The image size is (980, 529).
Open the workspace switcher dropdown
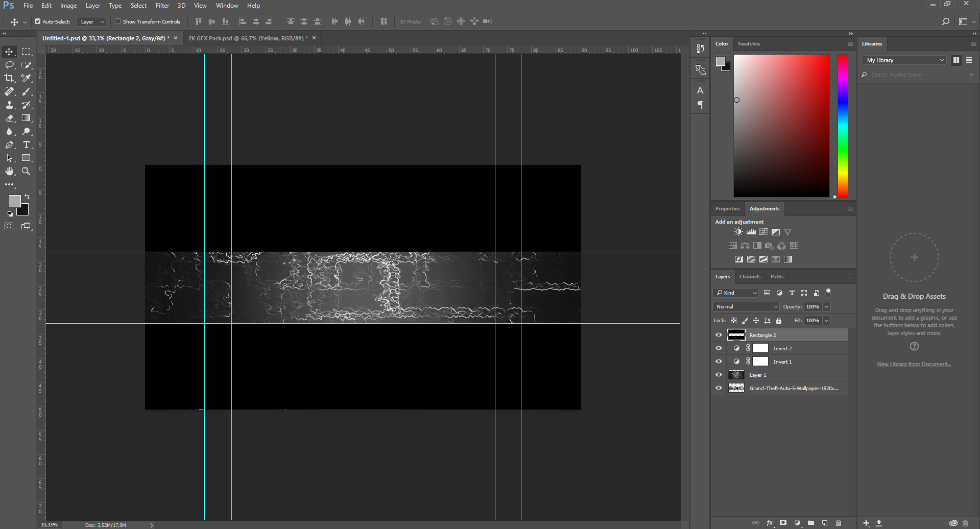coord(966,21)
